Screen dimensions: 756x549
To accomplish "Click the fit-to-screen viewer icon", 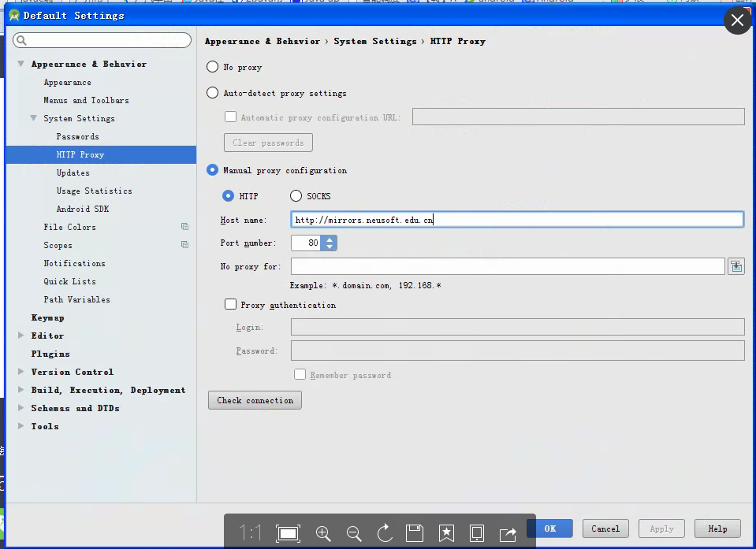I will [288, 533].
